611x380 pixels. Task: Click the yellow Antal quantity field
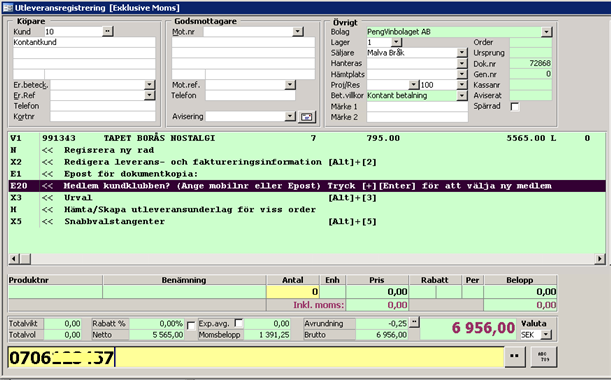[x=293, y=292]
